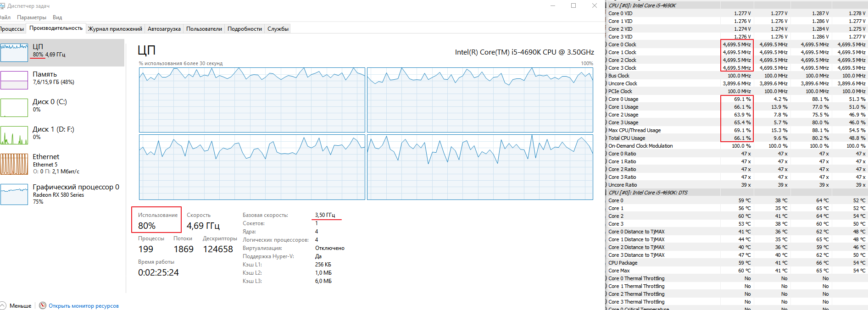
Task: Open the Службы tab
Action: tap(278, 29)
